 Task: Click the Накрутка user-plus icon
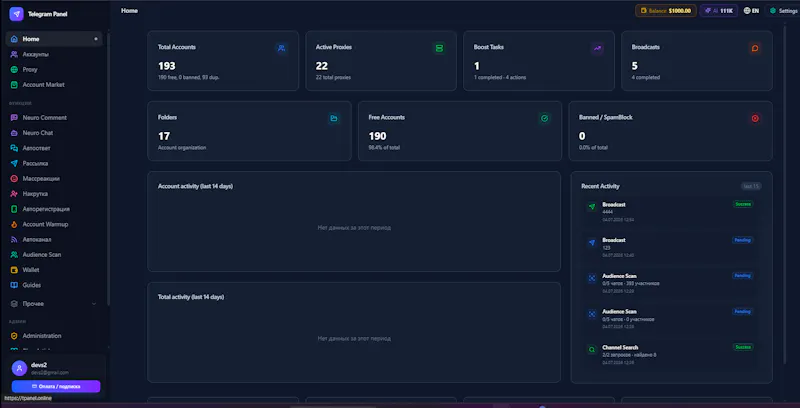tap(14, 194)
